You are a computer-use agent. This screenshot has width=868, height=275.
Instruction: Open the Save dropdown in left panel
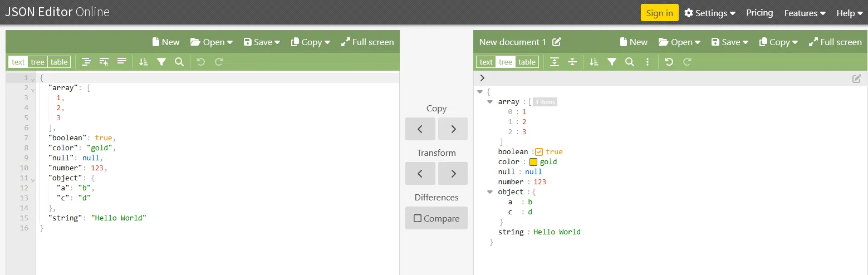[x=262, y=42]
